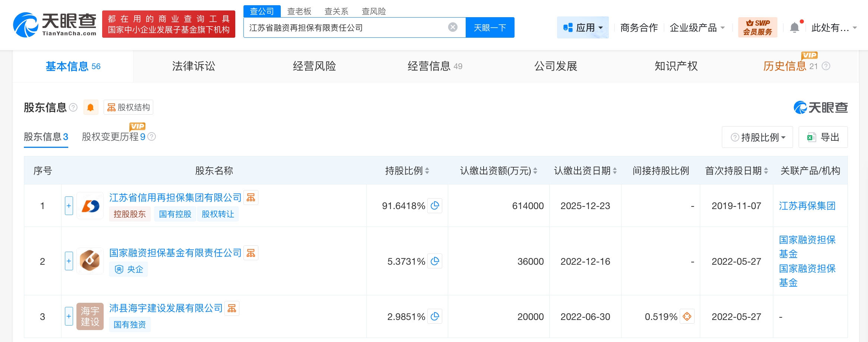Clear the company search field text
This screenshot has width=868, height=342.
coord(453,27)
